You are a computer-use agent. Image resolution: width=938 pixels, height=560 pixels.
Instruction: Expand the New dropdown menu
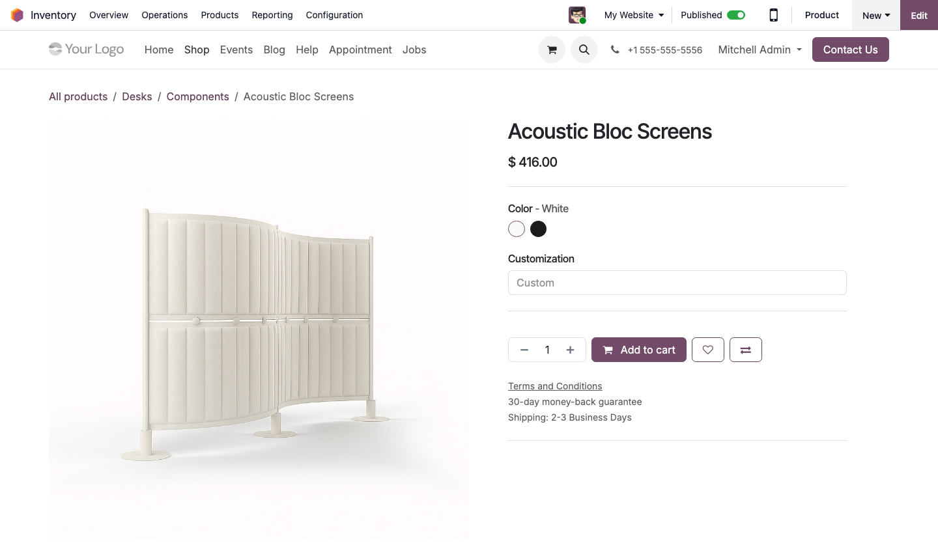point(875,15)
